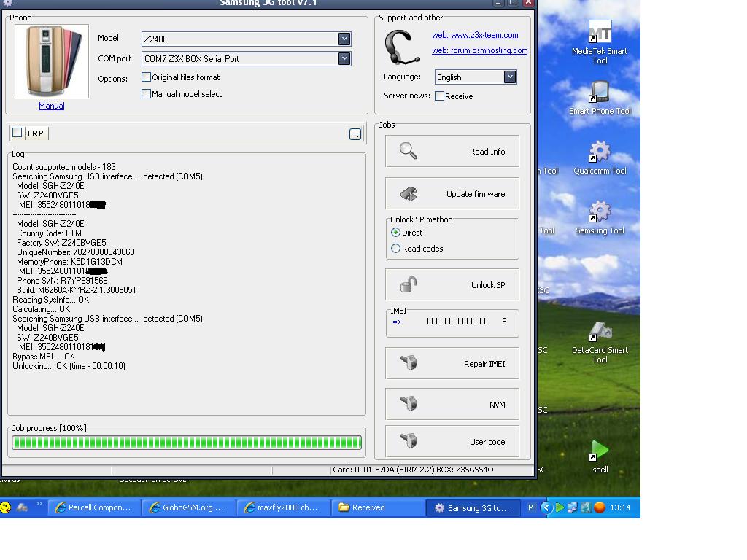Screen dimensions: 747x560
Task: Open DataCard Smart Tool desktop shortcut
Action: (x=600, y=342)
